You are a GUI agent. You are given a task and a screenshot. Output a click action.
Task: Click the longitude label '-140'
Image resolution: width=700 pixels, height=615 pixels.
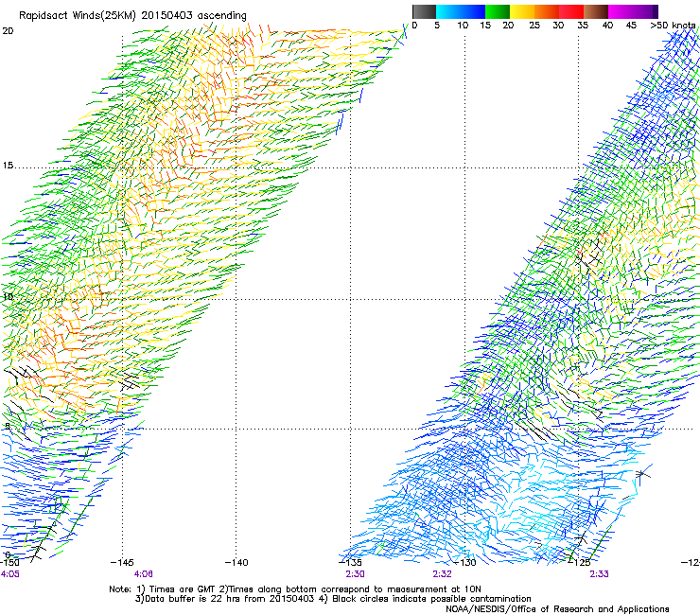(x=236, y=562)
